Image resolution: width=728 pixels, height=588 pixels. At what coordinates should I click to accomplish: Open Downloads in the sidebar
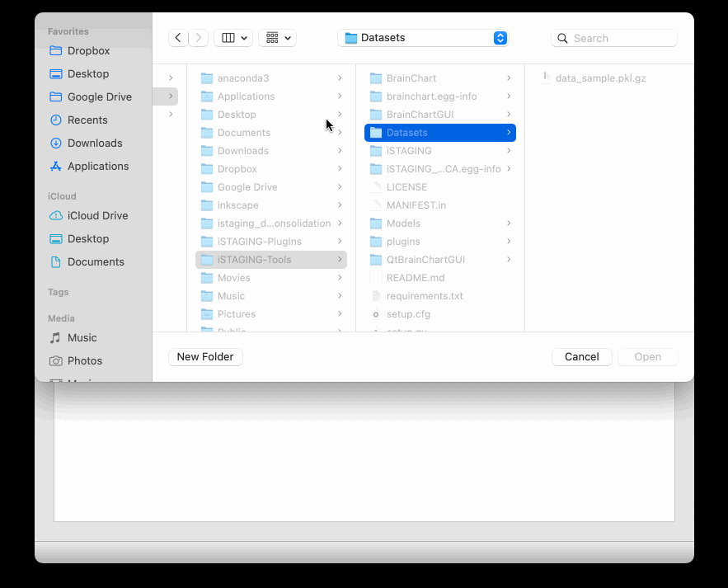[87, 143]
